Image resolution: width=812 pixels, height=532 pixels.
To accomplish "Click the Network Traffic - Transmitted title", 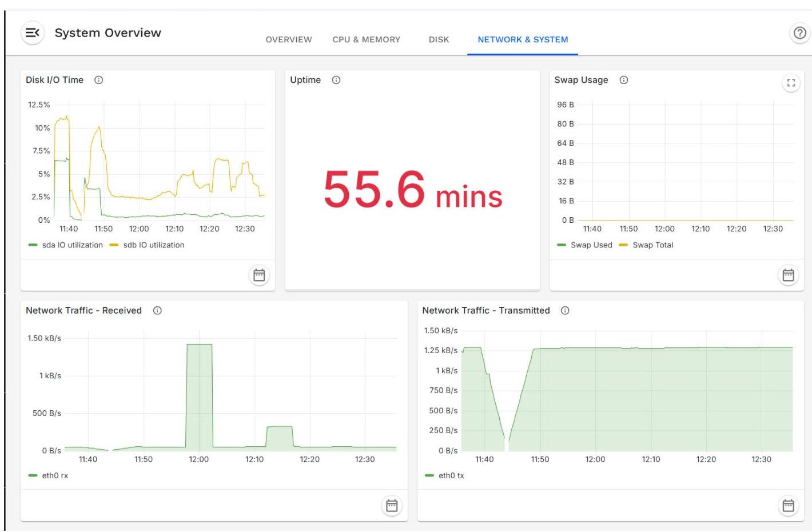I will tap(486, 310).
